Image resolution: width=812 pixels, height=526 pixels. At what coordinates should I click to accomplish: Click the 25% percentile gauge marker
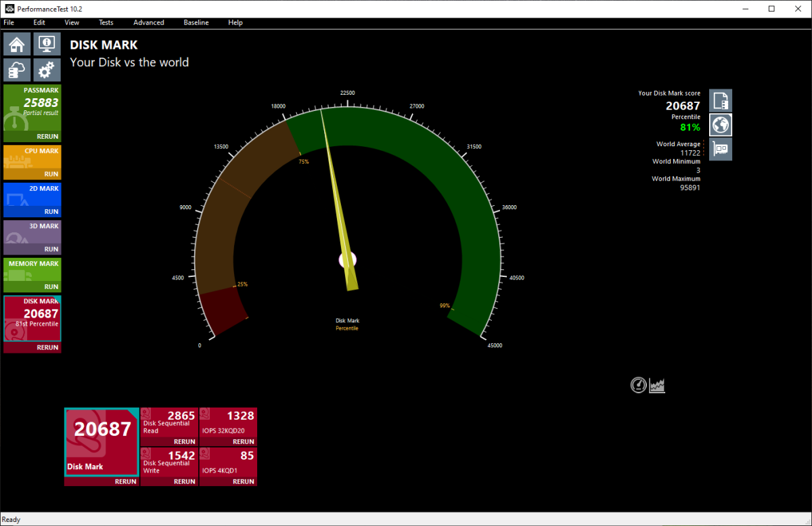pos(242,284)
